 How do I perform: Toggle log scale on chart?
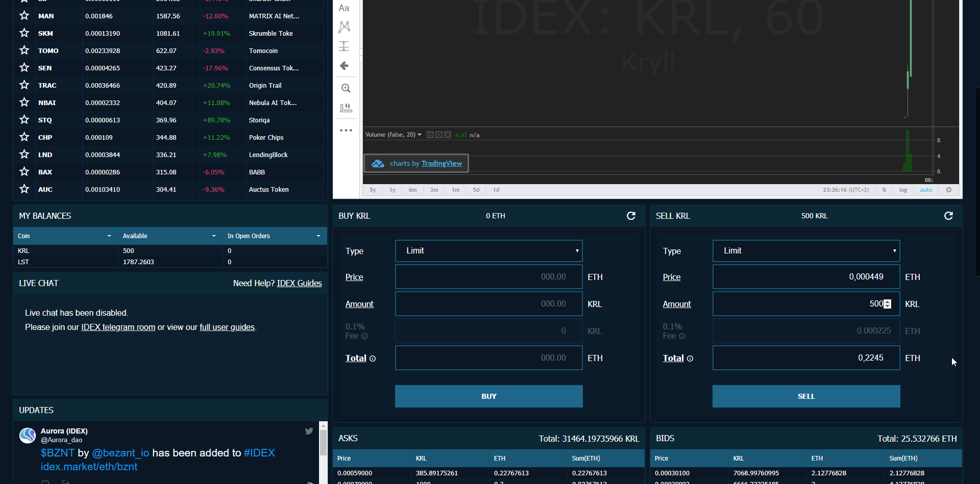click(x=903, y=190)
